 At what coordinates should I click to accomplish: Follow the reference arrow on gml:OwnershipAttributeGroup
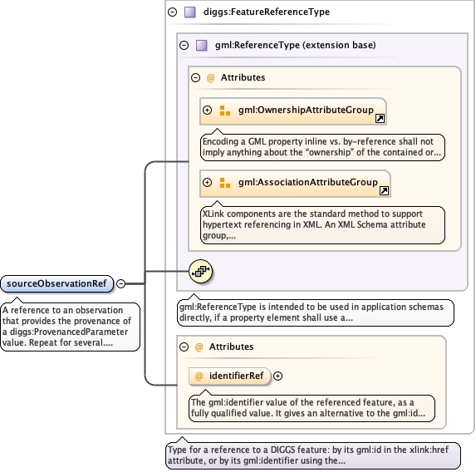380,118
